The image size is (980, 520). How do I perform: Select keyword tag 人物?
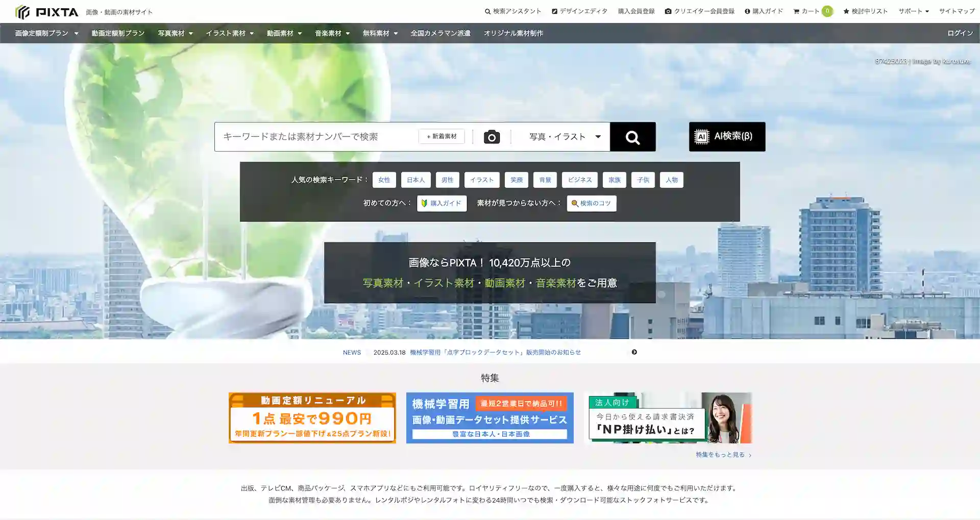coord(672,180)
